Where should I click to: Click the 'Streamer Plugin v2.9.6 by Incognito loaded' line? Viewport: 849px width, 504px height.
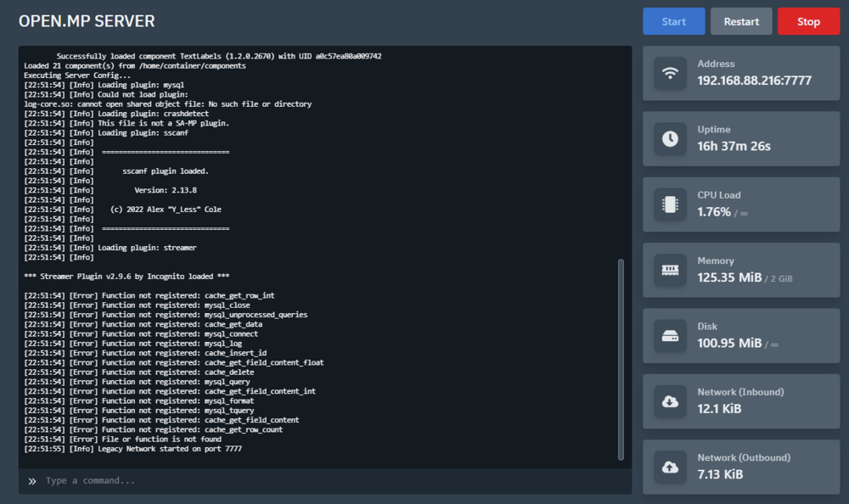point(127,276)
